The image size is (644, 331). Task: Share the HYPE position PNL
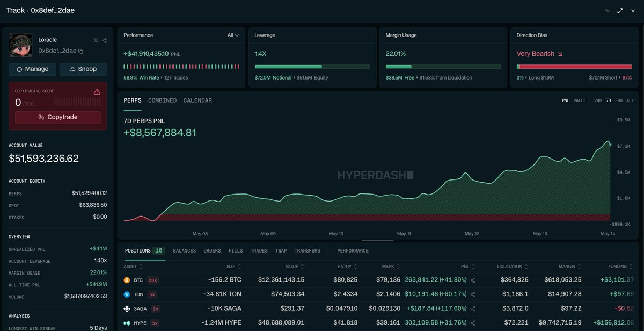(473, 323)
